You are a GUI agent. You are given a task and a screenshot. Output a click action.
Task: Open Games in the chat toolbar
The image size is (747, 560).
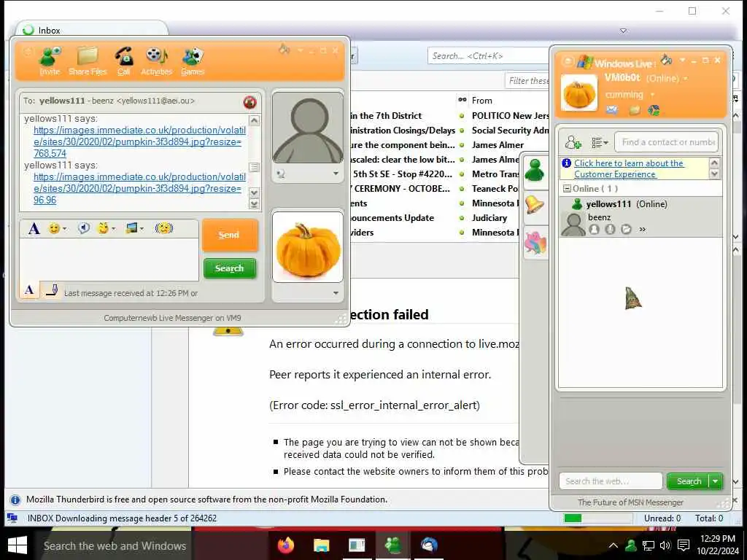coord(193,61)
